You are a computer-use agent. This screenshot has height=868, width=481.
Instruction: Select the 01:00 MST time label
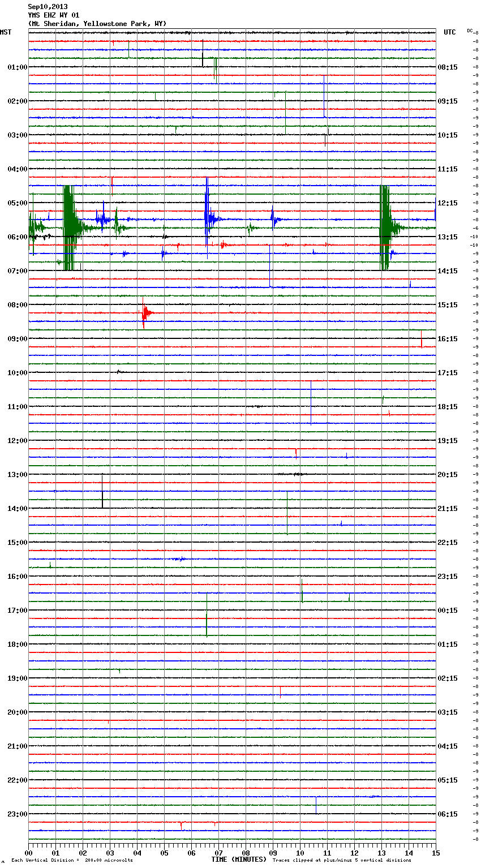pos(18,67)
